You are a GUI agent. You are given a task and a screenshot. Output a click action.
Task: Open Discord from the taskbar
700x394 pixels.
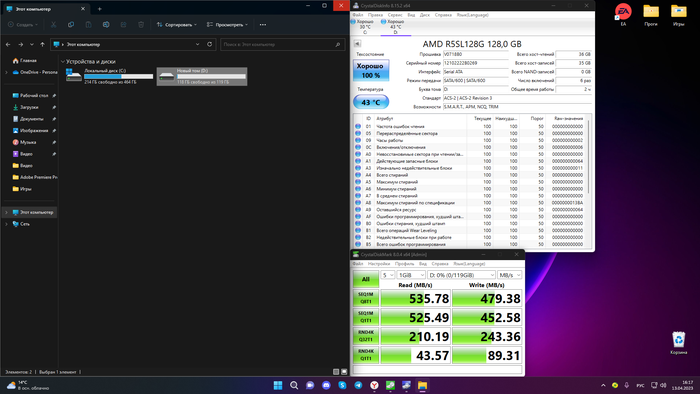(x=326, y=385)
